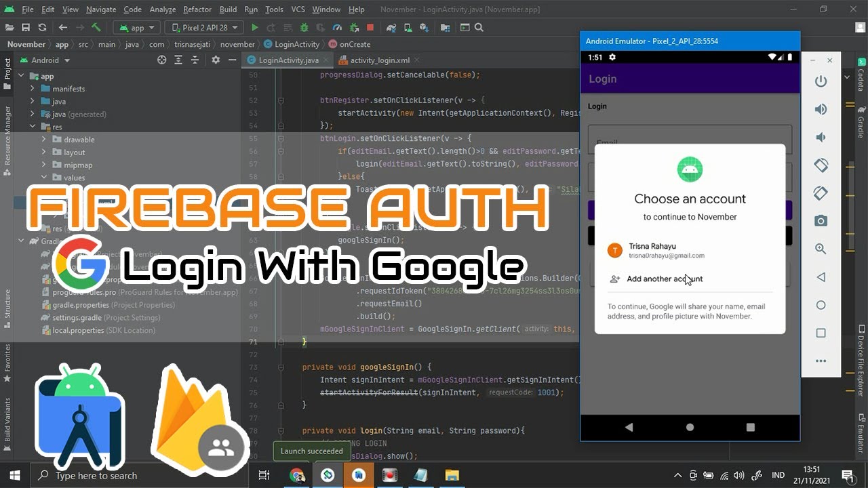Click the emulator volume up icon
Image resolution: width=868 pixels, height=488 pixels.
point(821,109)
